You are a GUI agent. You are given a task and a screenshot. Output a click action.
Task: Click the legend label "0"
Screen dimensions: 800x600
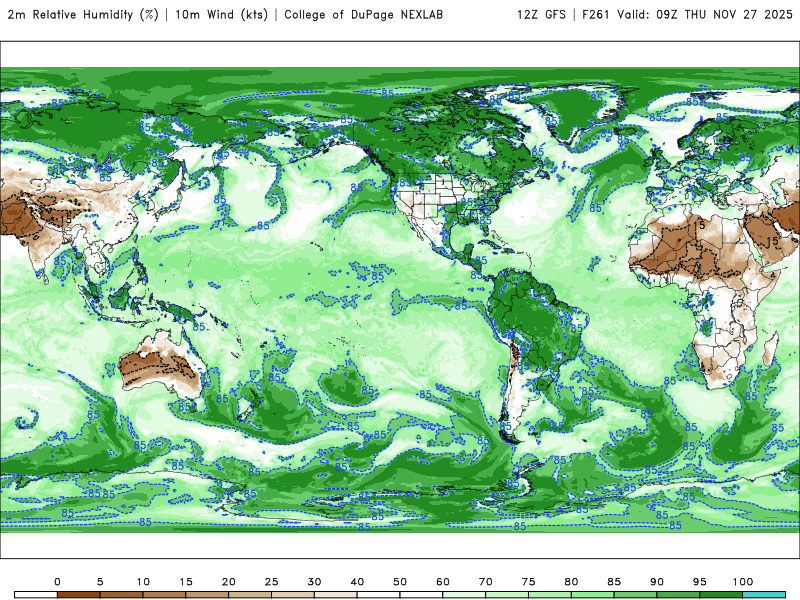tap(57, 582)
